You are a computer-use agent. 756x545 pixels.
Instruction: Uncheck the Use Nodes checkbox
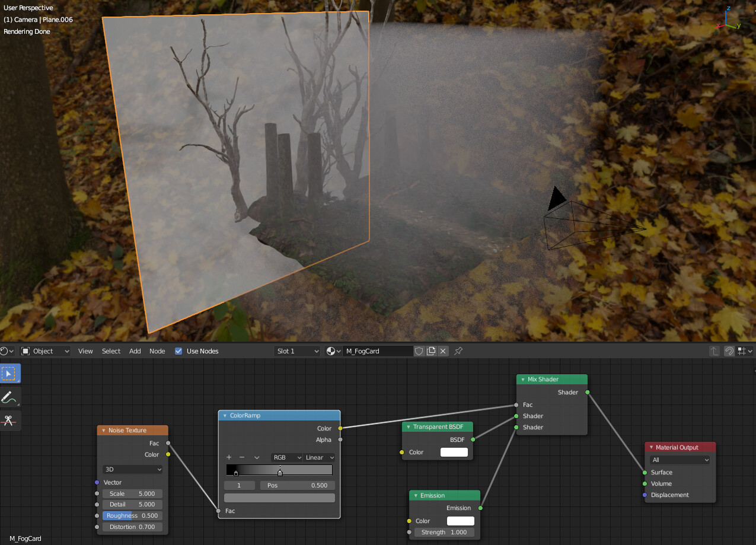(x=178, y=351)
